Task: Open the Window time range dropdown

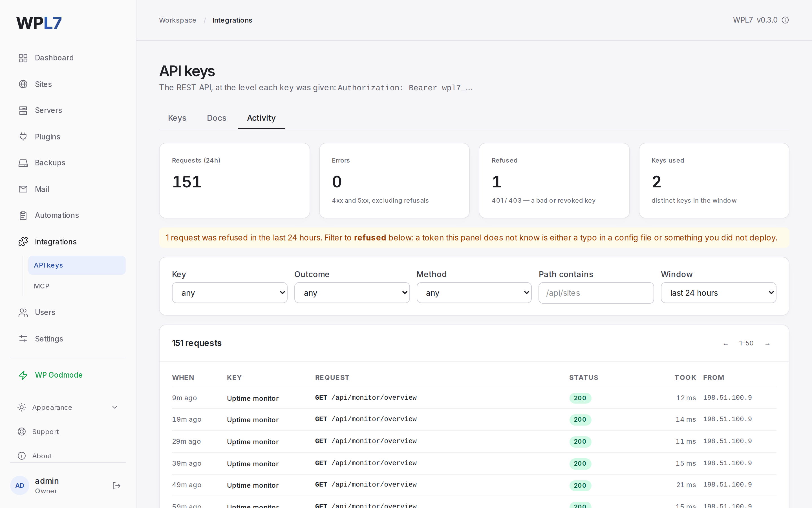Action: coord(718,293)
